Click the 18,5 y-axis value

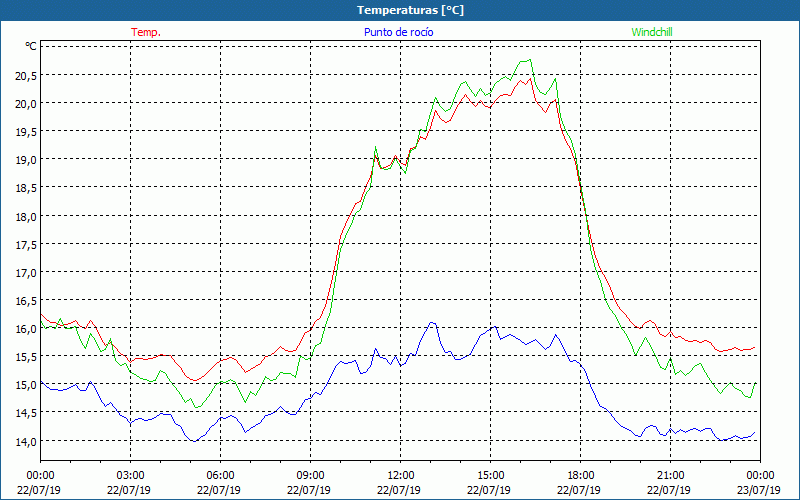(x=26, y=188)
